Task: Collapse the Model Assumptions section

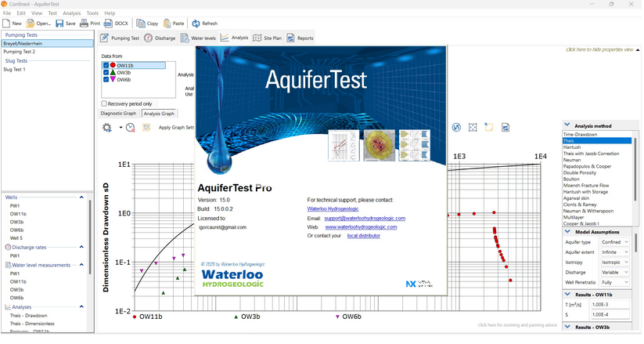Action: 567,232
